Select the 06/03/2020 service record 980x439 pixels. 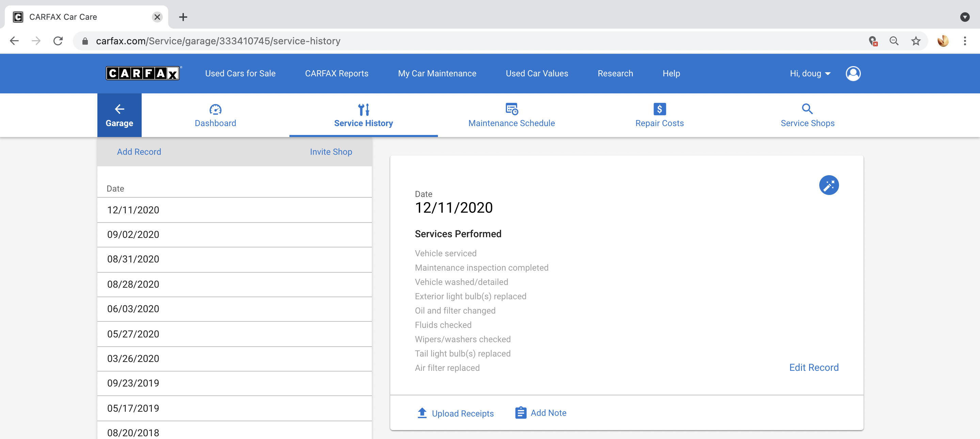coord(234,309)
